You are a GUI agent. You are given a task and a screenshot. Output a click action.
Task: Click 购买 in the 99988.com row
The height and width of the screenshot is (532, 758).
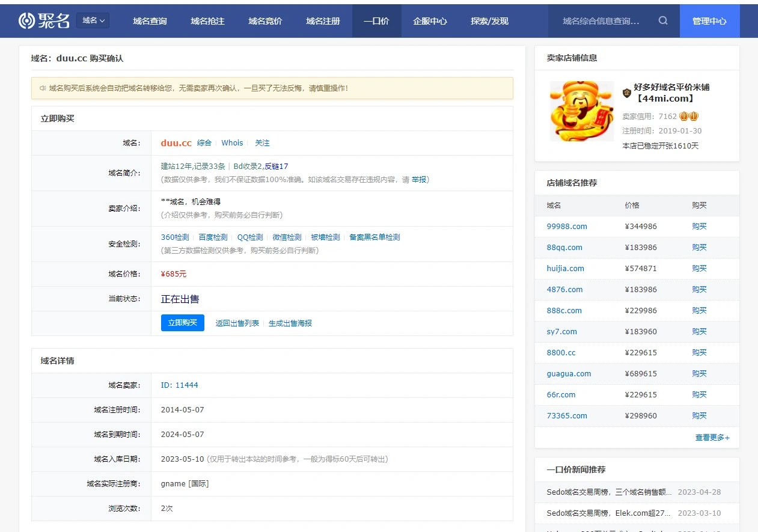point(699,227)
